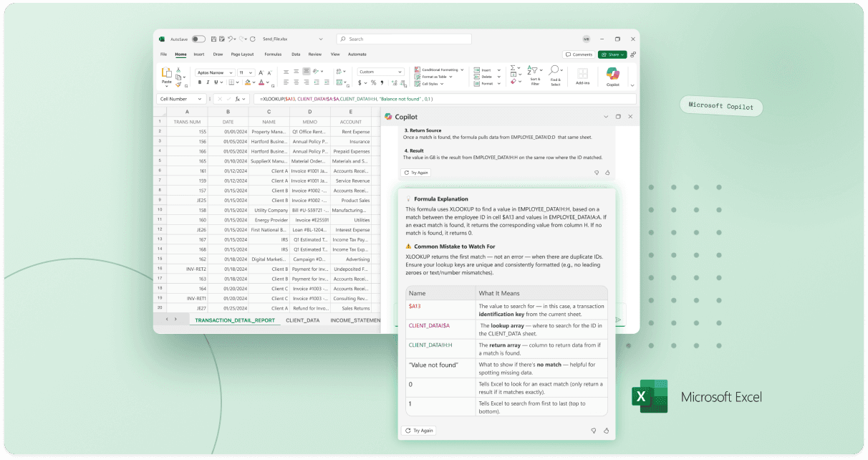Select the Bottom Align icon

coord(307,71)
